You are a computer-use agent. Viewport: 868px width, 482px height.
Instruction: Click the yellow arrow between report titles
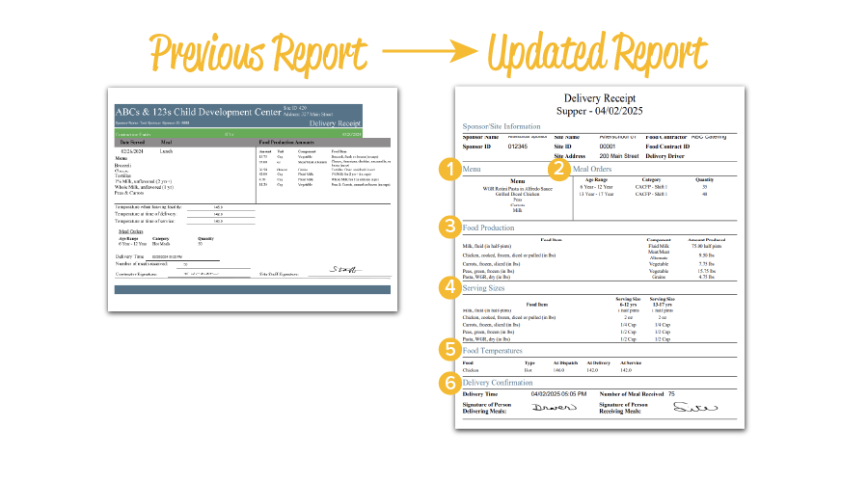pyautogui.click(x=426, y=49)
